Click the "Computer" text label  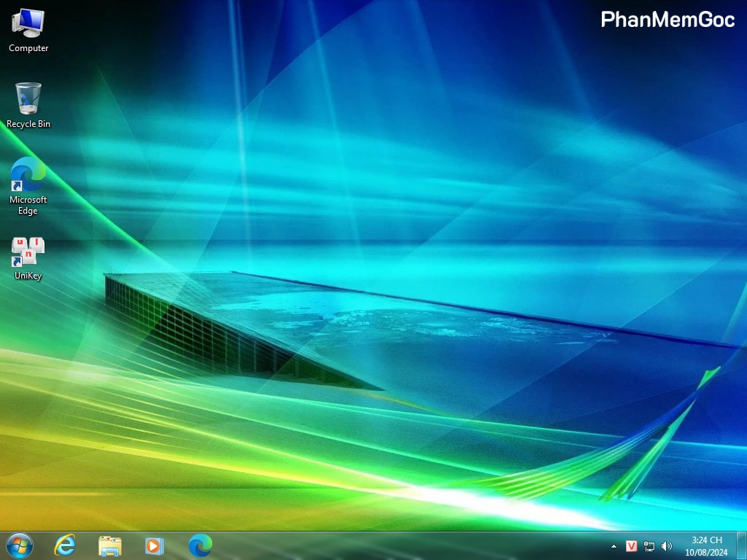(x=28, y=48)
